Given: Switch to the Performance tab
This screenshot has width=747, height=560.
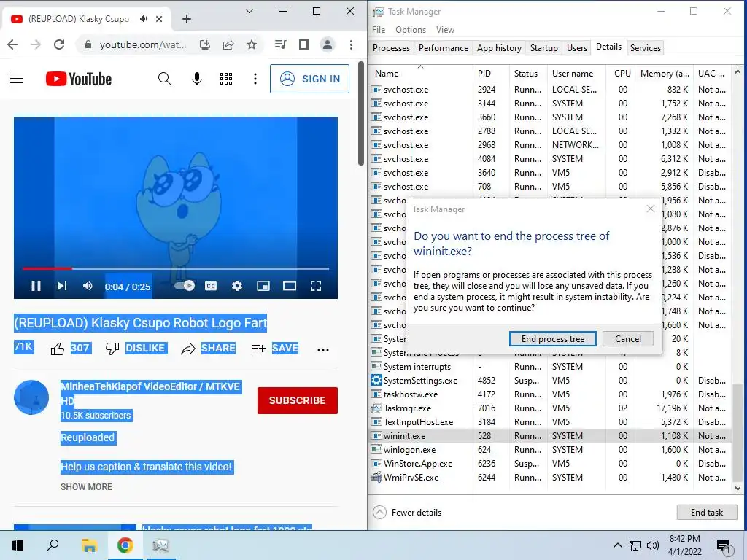Looking at the screenshot, I should click(x=444, y=47).
